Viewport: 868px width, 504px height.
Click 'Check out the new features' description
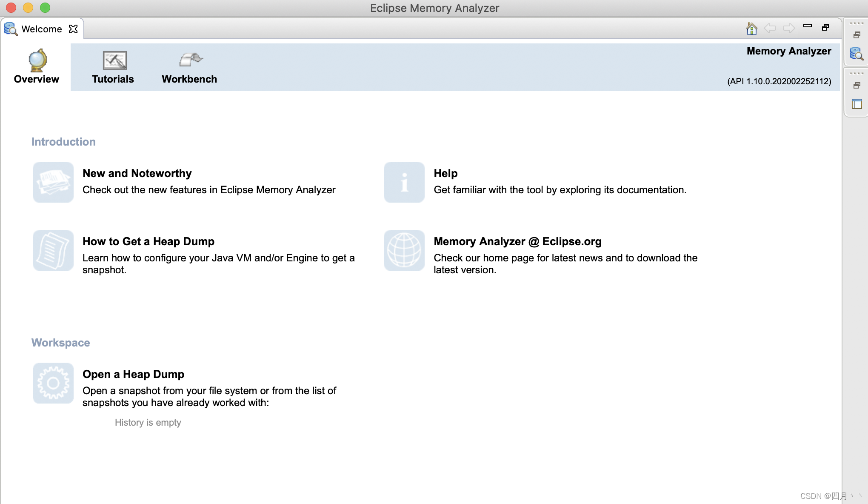tap(209, 190)
